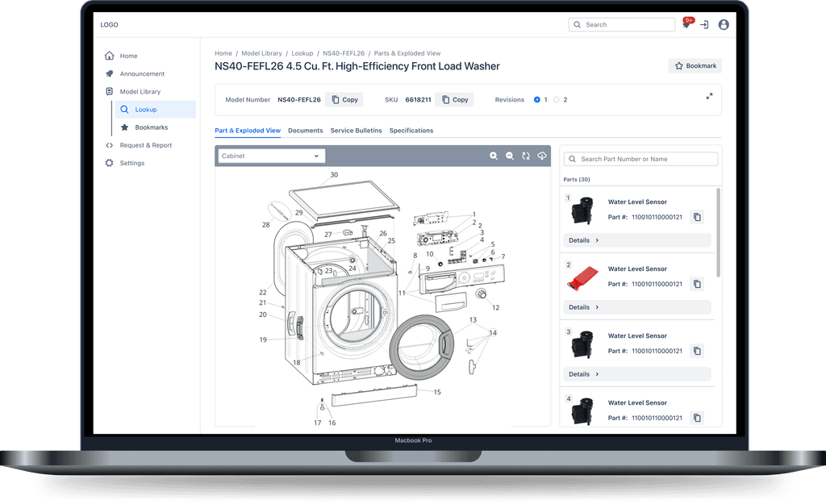Viewport: 826px width, 504px height.
Task: Copy part number of part 2
Action: point(697,284)
